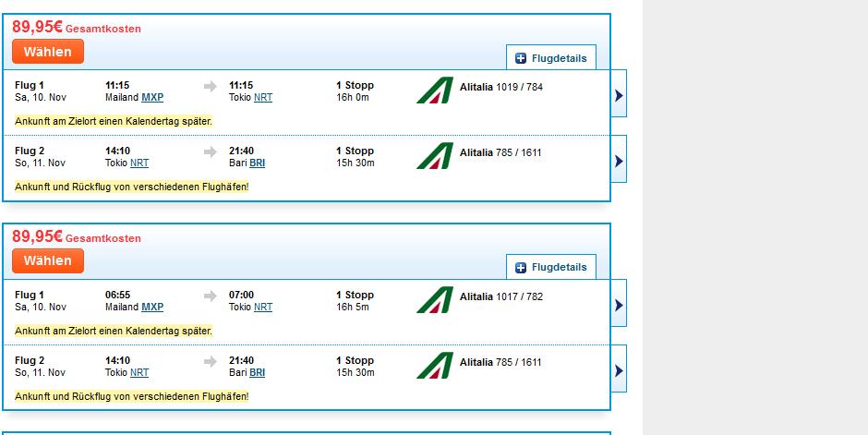This screenshot has width=868, height=435.
Task: Select the second 89,95€ offer with Wählen
Action: tap(48, 260)
